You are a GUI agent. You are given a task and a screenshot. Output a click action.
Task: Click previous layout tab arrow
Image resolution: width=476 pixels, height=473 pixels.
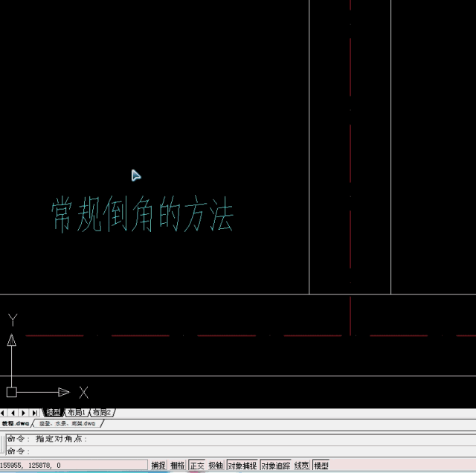pos(13,413)
